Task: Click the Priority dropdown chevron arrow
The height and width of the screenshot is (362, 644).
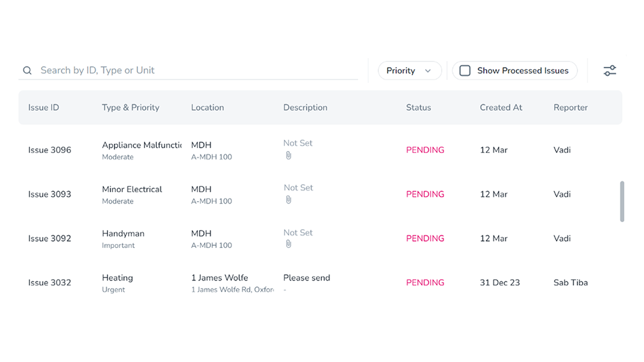Action: coord(428,71)
